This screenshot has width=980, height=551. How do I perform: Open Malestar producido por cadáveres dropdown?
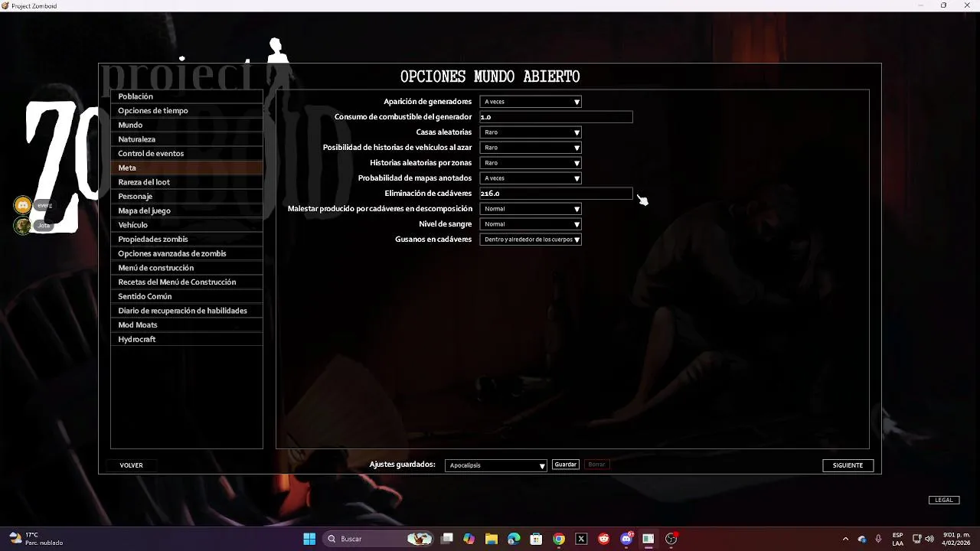pos(531,209)
